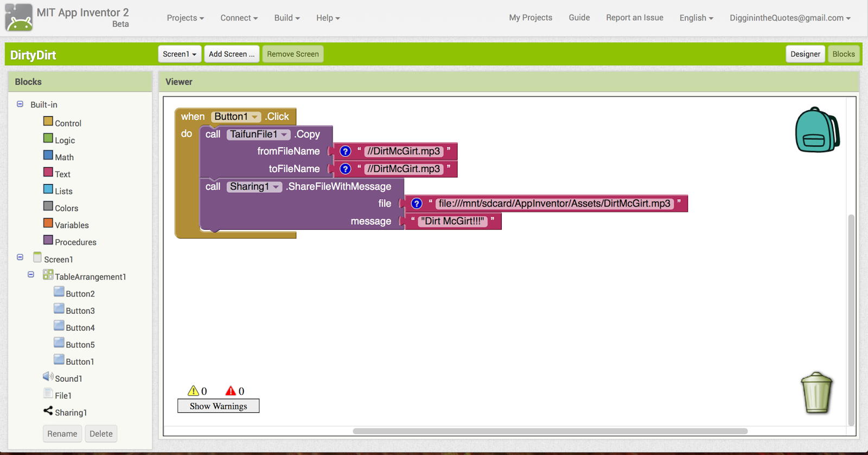
Task: Click the Button5 component icon
Action: click(59, 343)
